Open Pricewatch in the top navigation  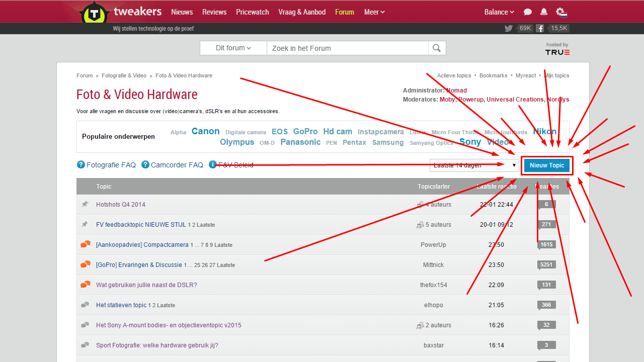tap(253, 12)
